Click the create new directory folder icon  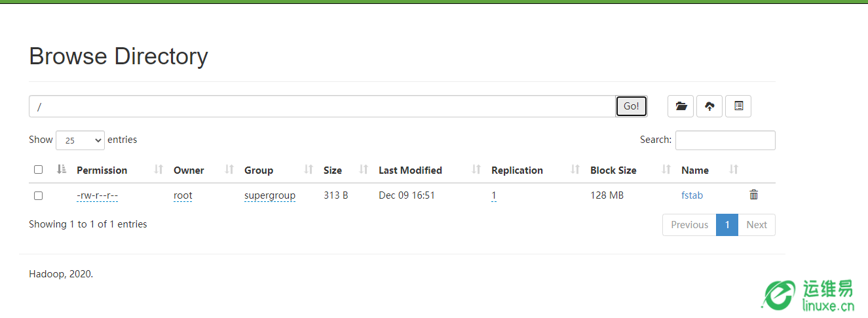point(681,106)
